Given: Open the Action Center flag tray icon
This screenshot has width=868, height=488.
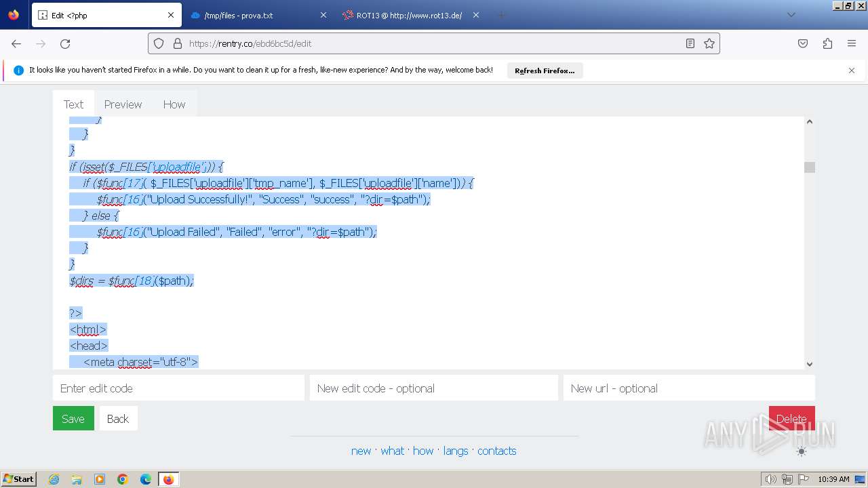Looking at the screenshot, I should [804, 479].
